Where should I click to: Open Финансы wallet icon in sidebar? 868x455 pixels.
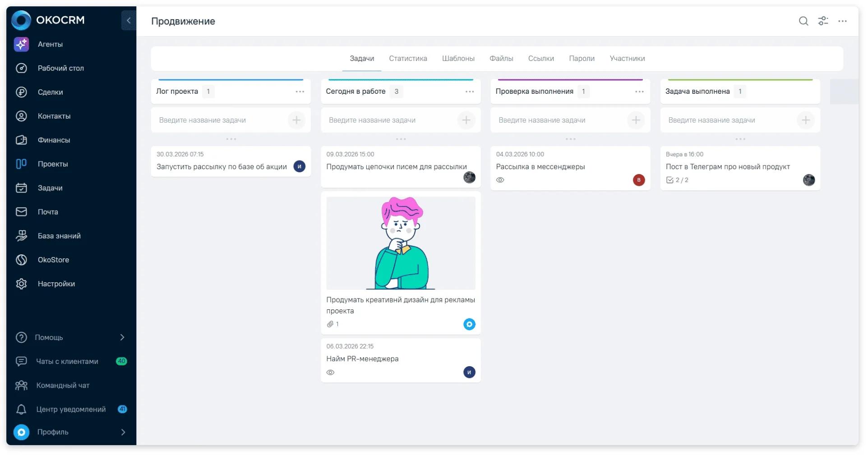(21, 140)
